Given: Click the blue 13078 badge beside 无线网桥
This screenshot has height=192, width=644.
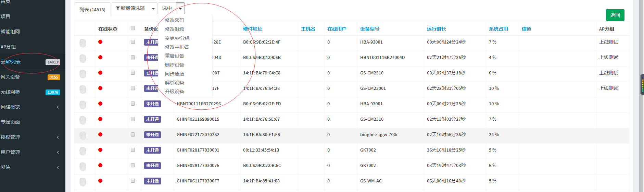Looking at the screenshot, I should tap(53, 92).
